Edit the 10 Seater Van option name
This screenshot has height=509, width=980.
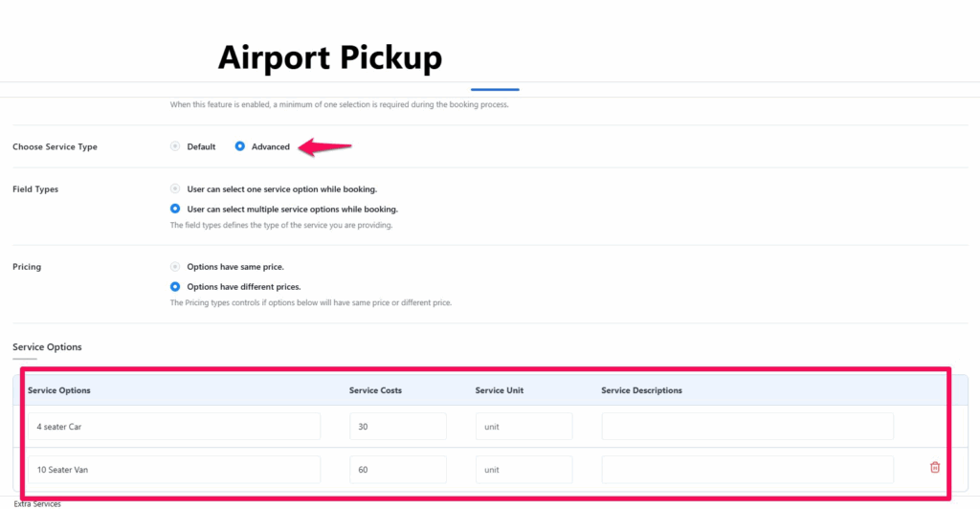point(173,470)
